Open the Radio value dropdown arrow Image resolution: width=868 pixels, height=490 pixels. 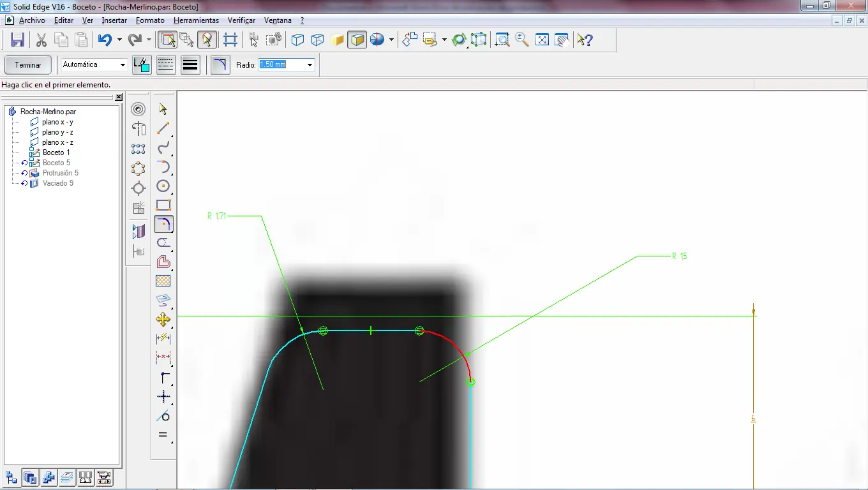tap(310, 65)
